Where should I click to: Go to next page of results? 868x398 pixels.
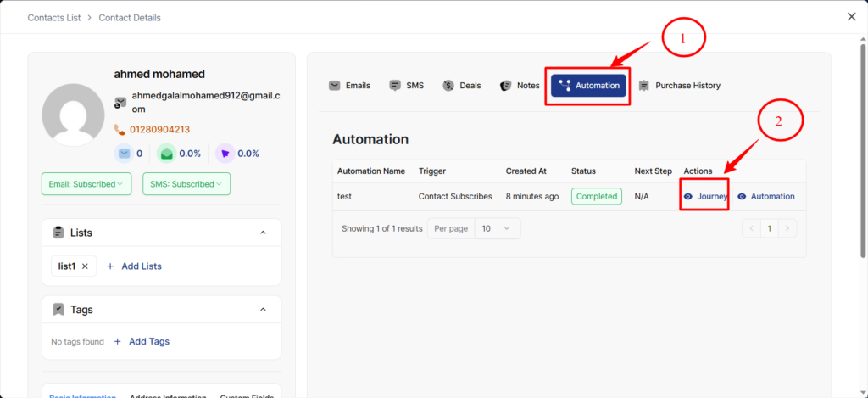(x=788, y=228)
